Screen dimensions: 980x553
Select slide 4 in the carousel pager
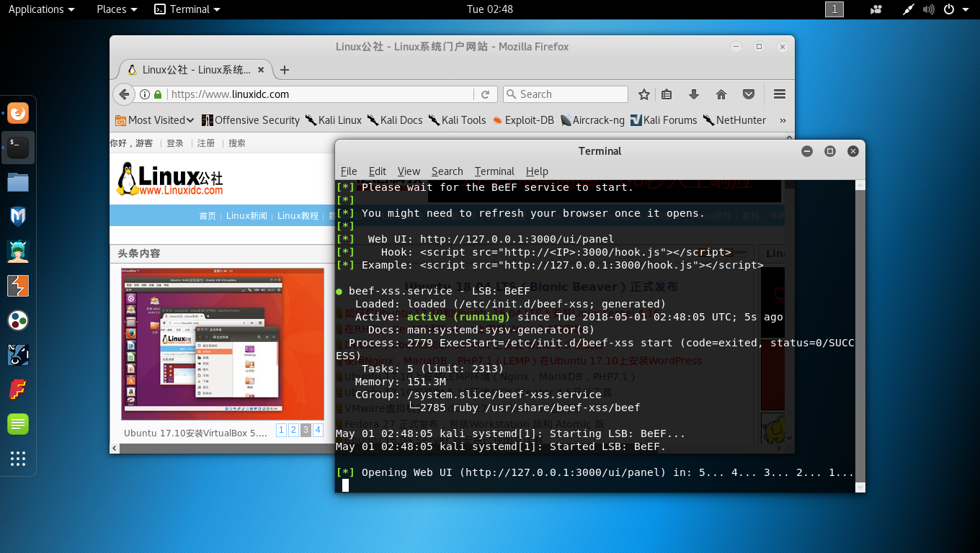pos(318,430)
